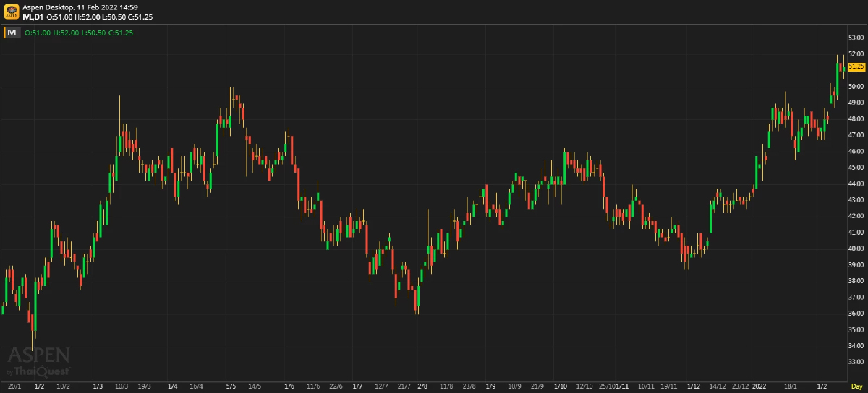Click the 20/1 date axis label
Image resolution: width=868 pixels, height=393 pixels.
[x=14, y=386]
